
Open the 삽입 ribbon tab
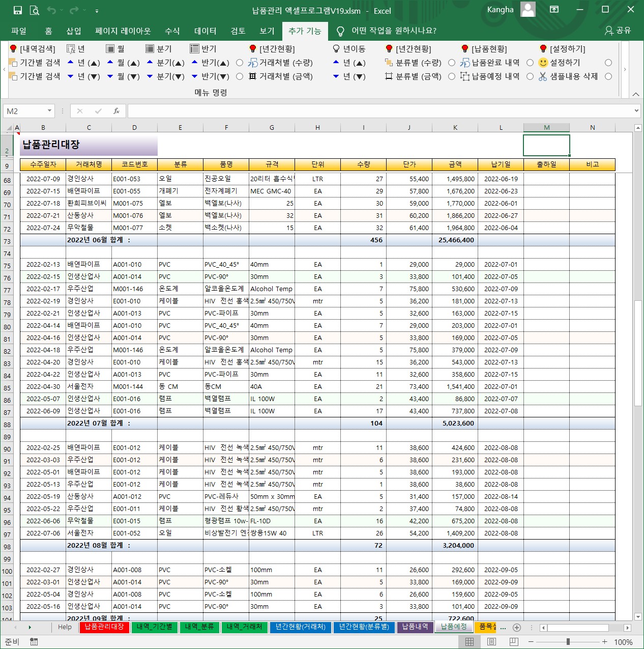click(x=74, y=31)
